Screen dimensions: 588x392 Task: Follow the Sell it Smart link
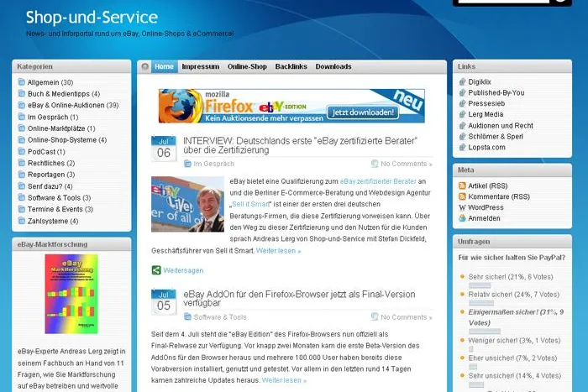click(x=250, y=204)
